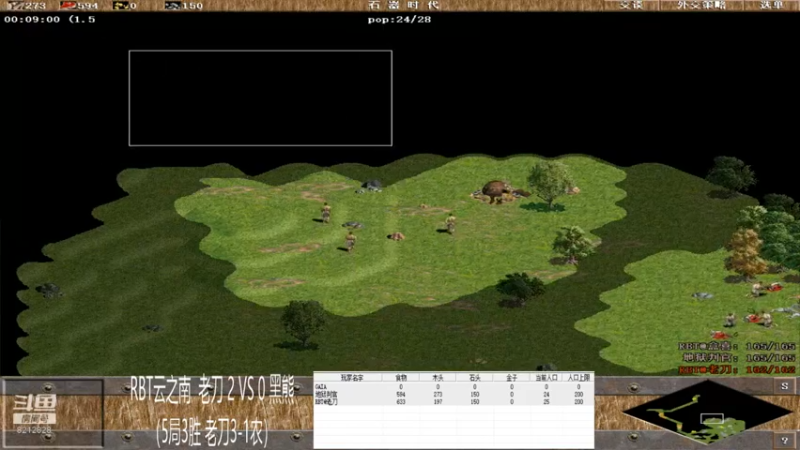Select the villager standing nearest the elephant

point(451,223)
